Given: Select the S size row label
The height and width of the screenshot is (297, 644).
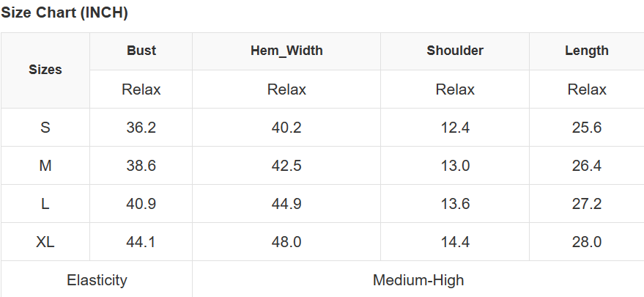Looking at the screenshot, I should tap(45, 128).
